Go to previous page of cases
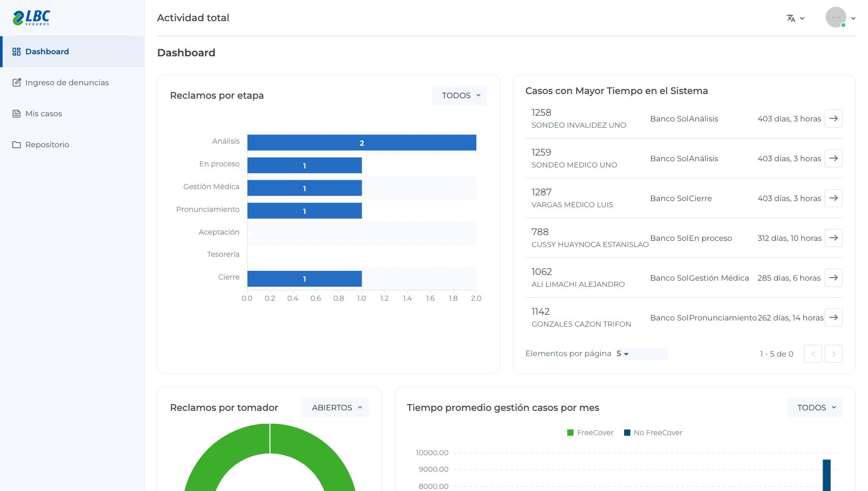868x491 pixels. tap(813, 354)
